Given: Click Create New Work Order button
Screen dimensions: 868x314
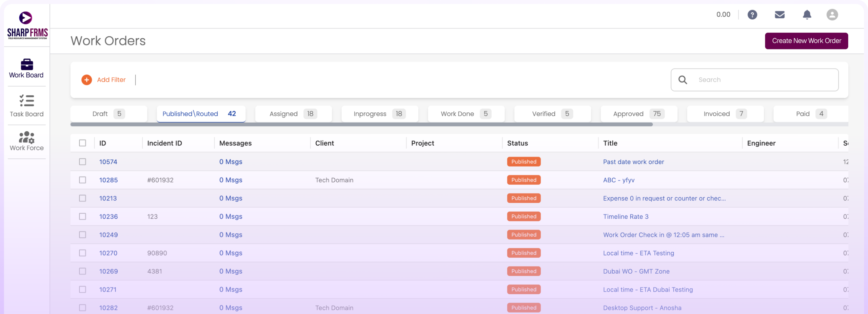Looking at the screenshot, I should click(x=806, y=41).
